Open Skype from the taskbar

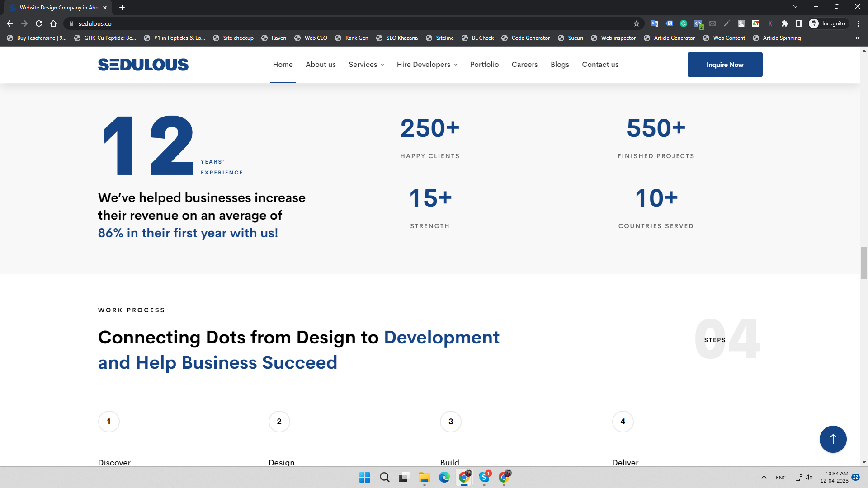pos(484,477)
